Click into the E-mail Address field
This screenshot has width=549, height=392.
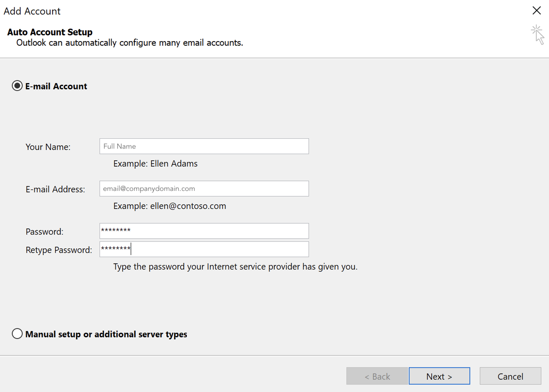point(204,188)
